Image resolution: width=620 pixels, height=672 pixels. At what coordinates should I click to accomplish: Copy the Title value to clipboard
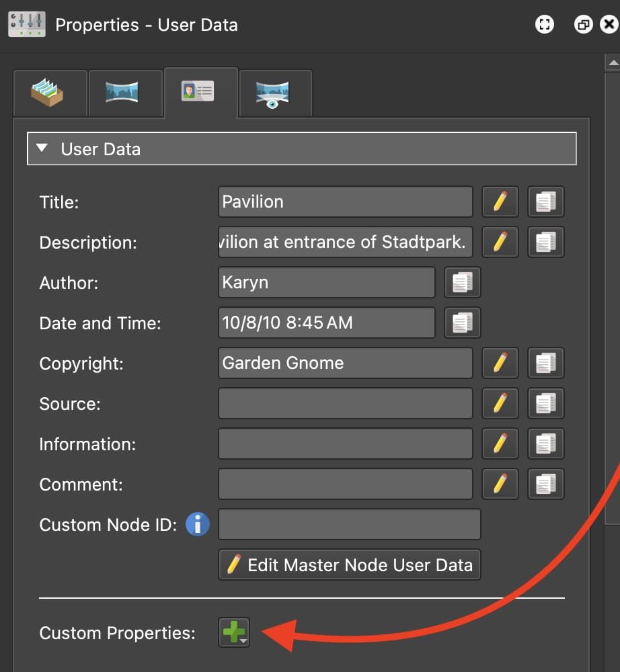pos(545,202)
